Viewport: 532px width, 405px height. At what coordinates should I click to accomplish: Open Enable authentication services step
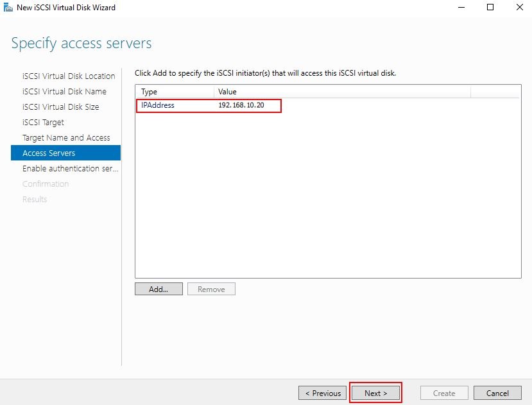click(x=70, y=168)
